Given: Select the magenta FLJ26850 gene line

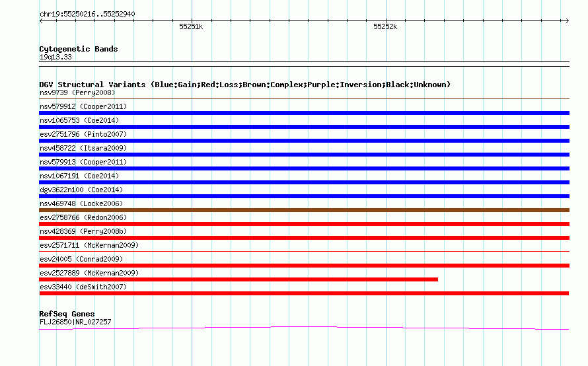Looking at the screenshot, I should click(x=304, y=328).
